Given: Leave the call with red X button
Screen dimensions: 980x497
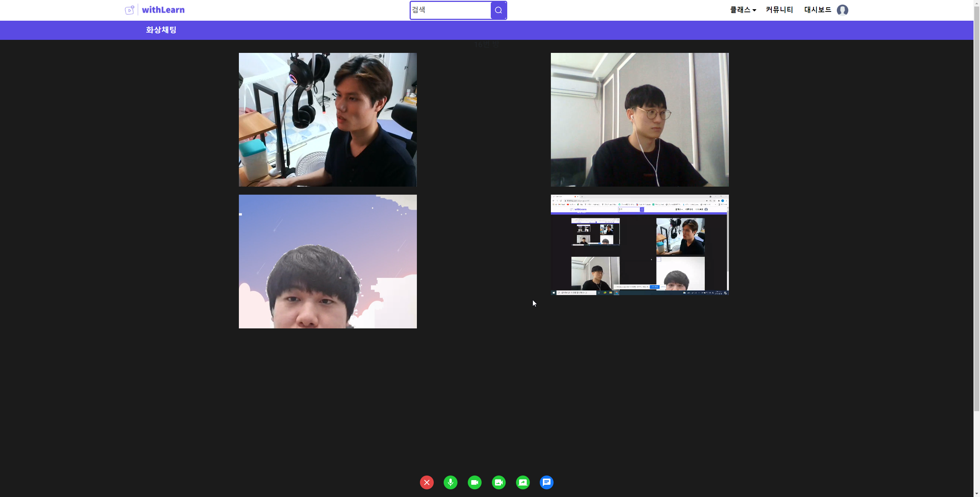Looking at the screenshot, I should pos(427,482).
